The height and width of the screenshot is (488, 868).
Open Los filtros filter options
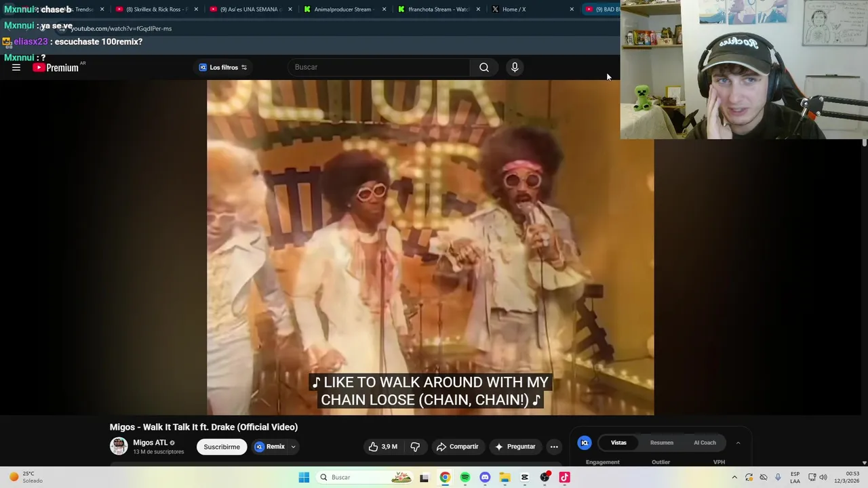[223, 67]
